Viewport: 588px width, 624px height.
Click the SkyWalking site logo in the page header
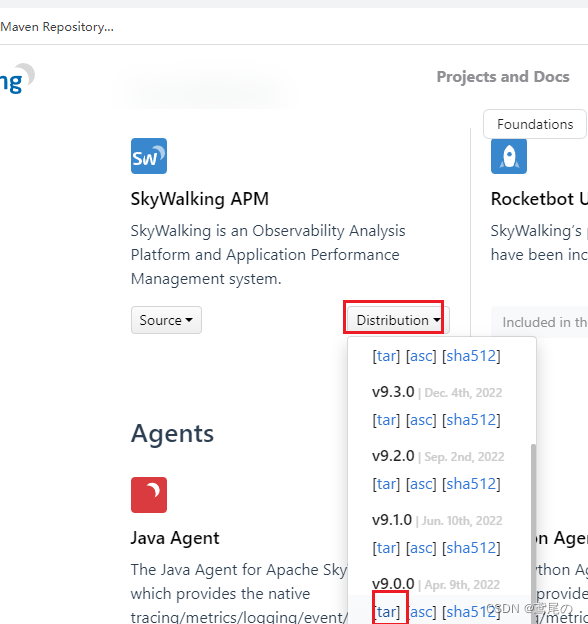pos(17,79)
